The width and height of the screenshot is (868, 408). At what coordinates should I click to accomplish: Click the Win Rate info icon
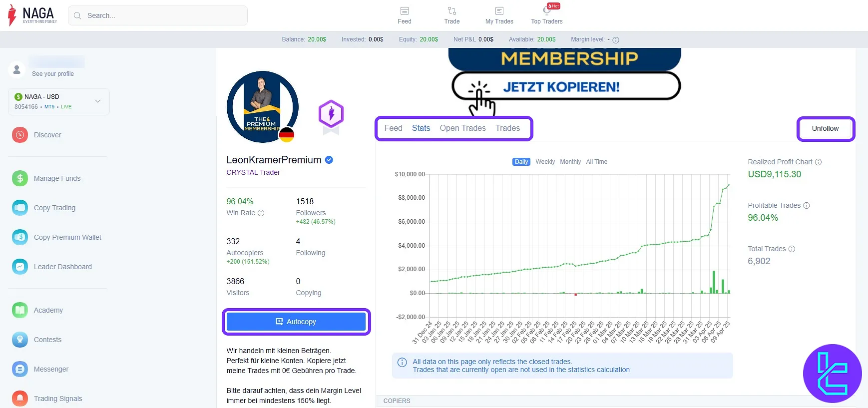point(261,213)
